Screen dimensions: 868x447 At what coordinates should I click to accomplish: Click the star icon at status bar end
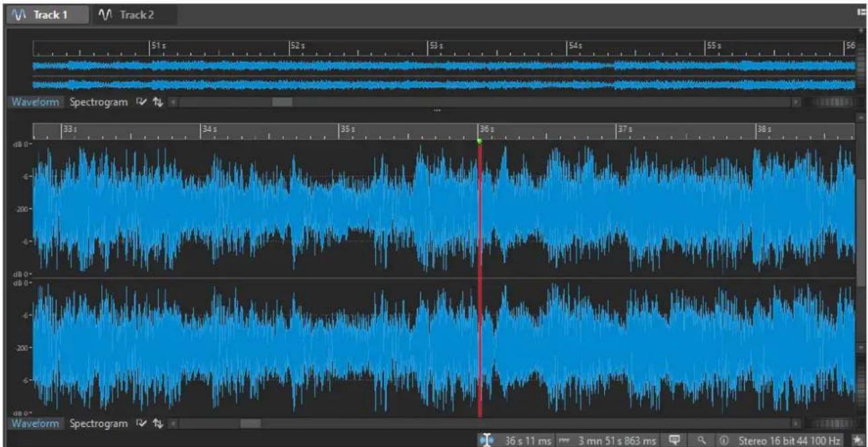(x=857, y=440)
